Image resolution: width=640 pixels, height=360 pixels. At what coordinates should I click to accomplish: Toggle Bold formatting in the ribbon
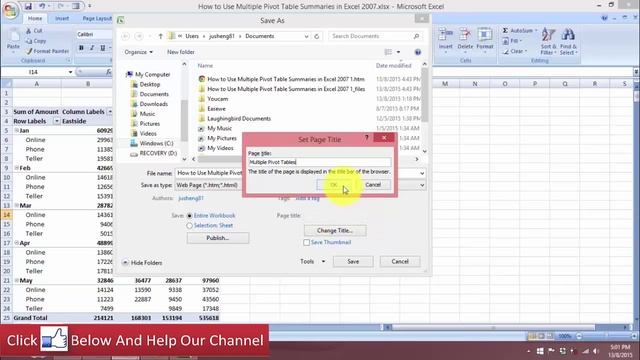pos(81,48)
